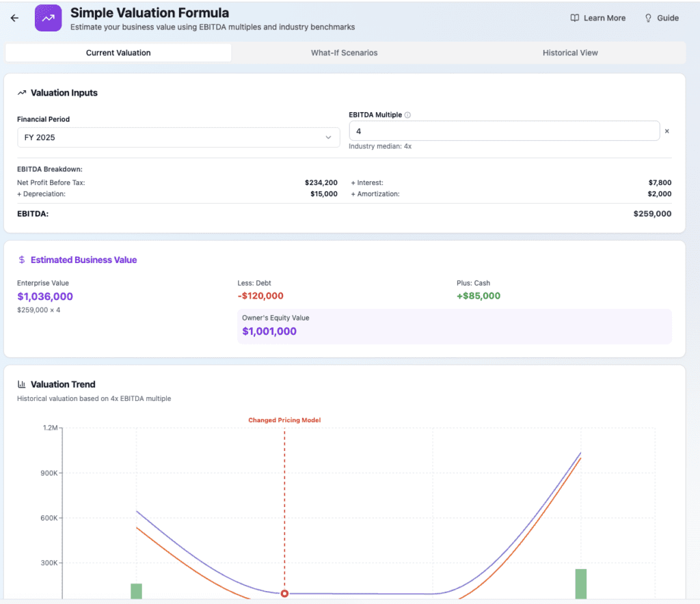Click the Industry median: 4x hint text
This screenshot has width=700, height=604.
(x=380, y=146)
